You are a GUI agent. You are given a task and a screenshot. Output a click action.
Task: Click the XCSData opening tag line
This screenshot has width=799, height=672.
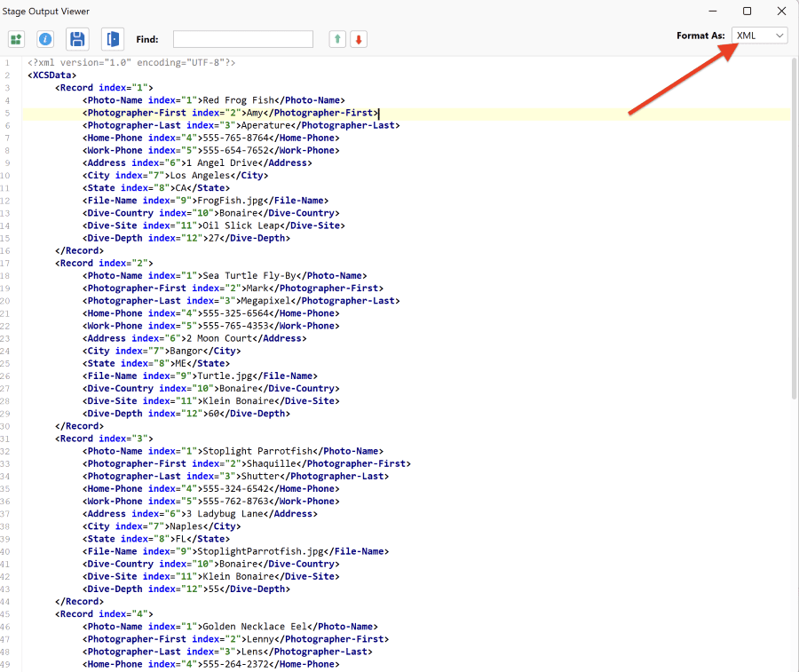[x=52, y=75]
